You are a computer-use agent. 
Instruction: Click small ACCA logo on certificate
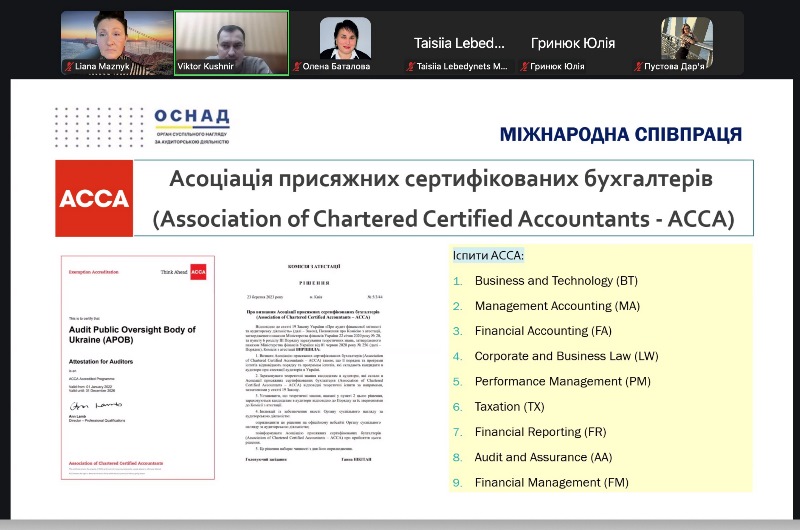pyautogui.click(x=198, y=272)
